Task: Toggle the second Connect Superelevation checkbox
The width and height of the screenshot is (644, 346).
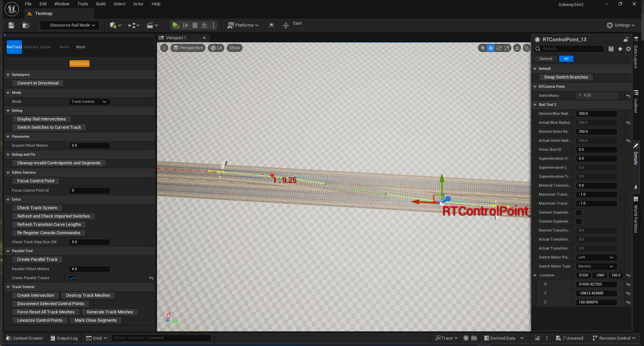Action: pyautogui.click(x=579, y=222)
